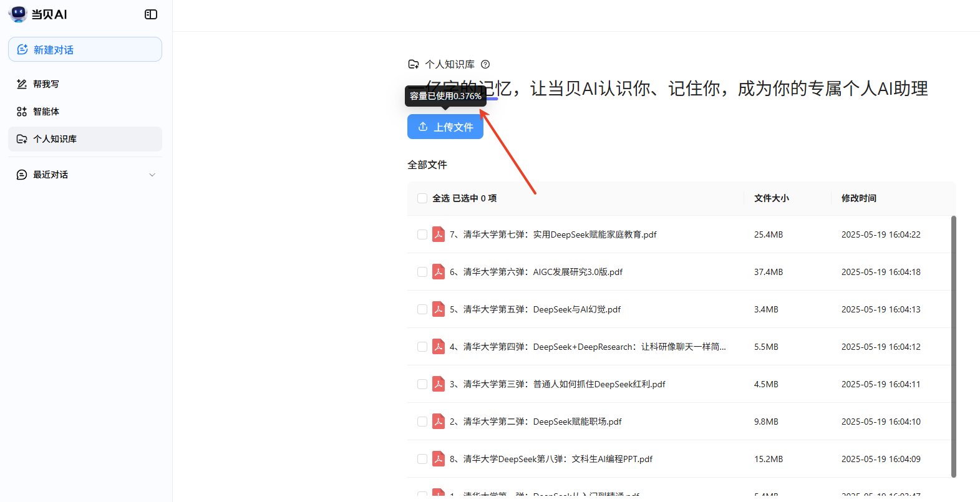The width and height of the screenshot is (980, 502).
Task: Collapse the sidebar panel icon
Action: pos(151,14)
